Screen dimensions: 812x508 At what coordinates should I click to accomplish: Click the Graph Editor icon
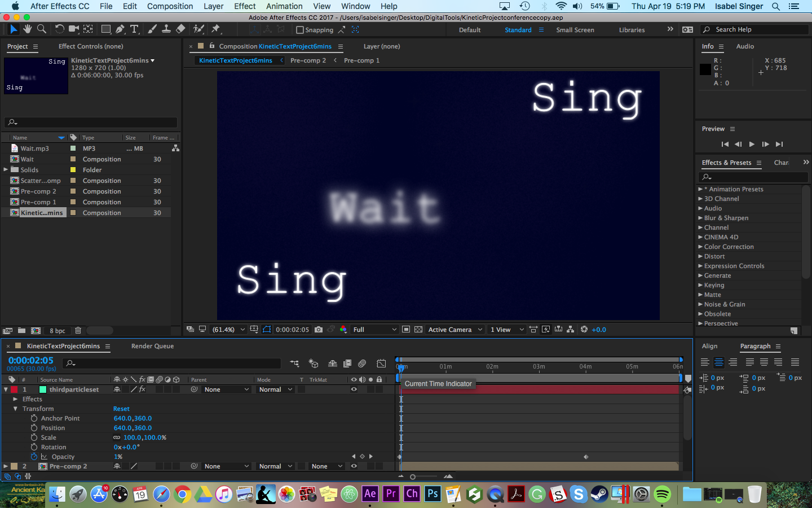click(381, 364)
